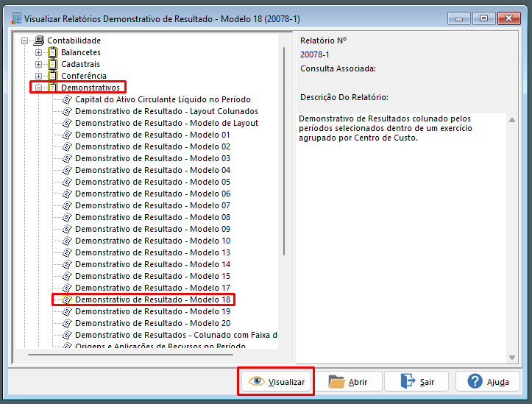Click report icon beside Modelo 04
Image resolution: width=532 pixels, height=404 pixels.
tap(67, 170)
